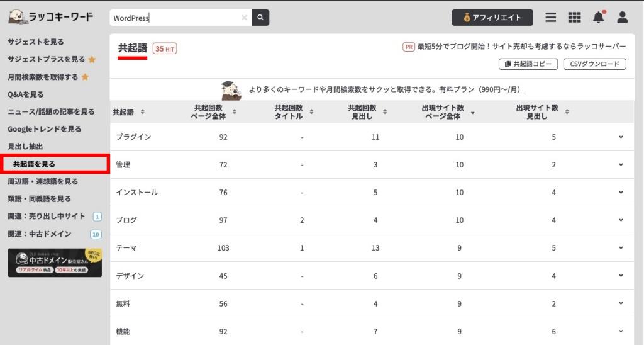This screenshot has height=345, width=644.
Task: Sort by 出現サイト数 見出し column
Action: point(567,112)
